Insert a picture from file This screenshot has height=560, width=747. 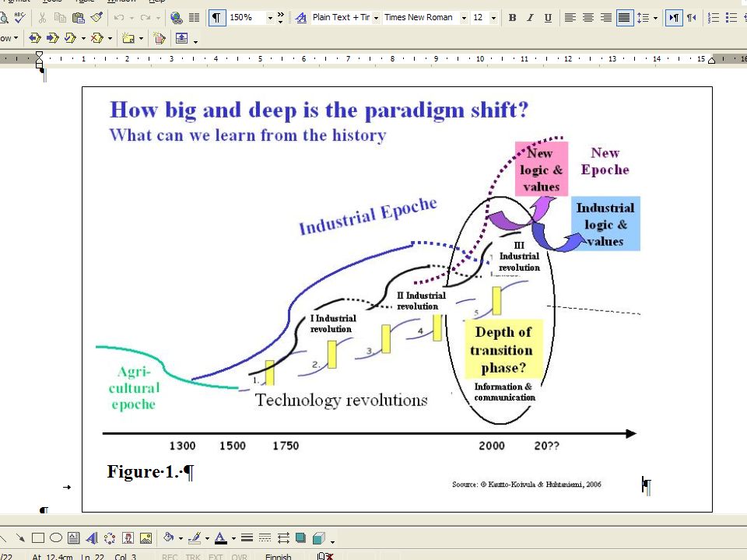[146, 538]
